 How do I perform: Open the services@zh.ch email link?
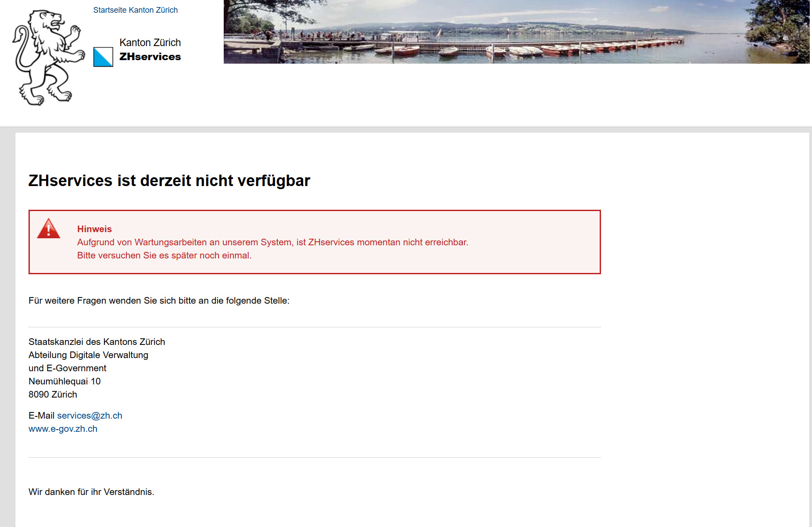(90, 416)
